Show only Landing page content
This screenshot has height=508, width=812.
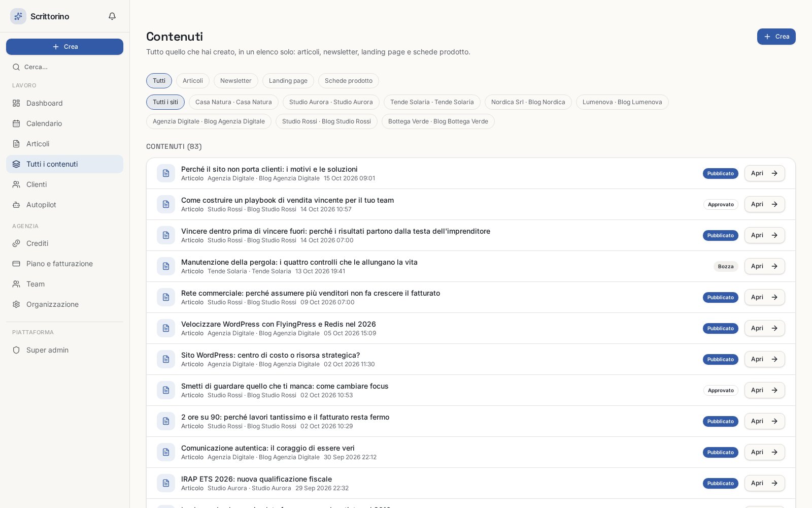[x=288, y=81]
